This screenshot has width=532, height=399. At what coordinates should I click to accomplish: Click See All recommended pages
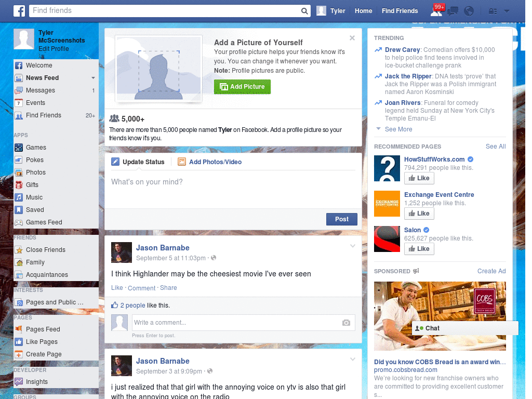[495, 146]
